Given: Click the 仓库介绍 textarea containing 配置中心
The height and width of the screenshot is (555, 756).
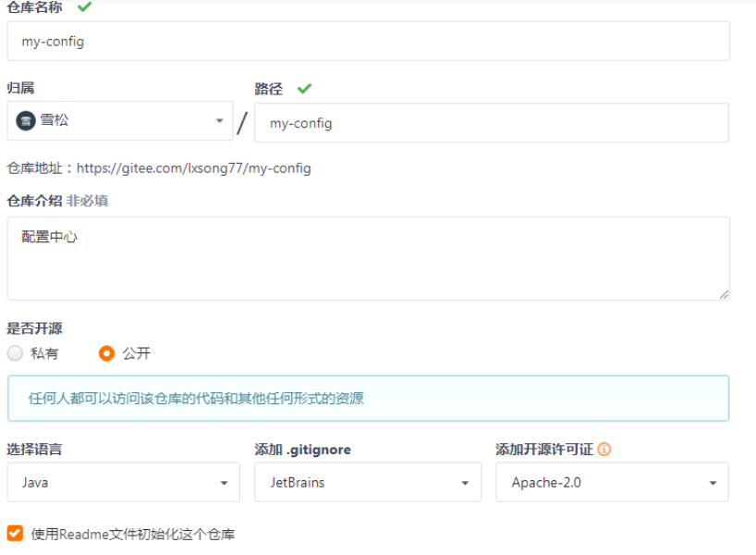Looking at the screenshot, I should pos(369,258).
